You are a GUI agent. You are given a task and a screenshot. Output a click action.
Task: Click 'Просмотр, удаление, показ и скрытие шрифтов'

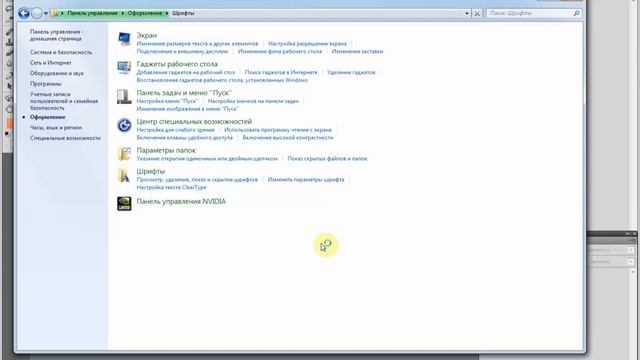pyautogui.click(x=197, y=180)
